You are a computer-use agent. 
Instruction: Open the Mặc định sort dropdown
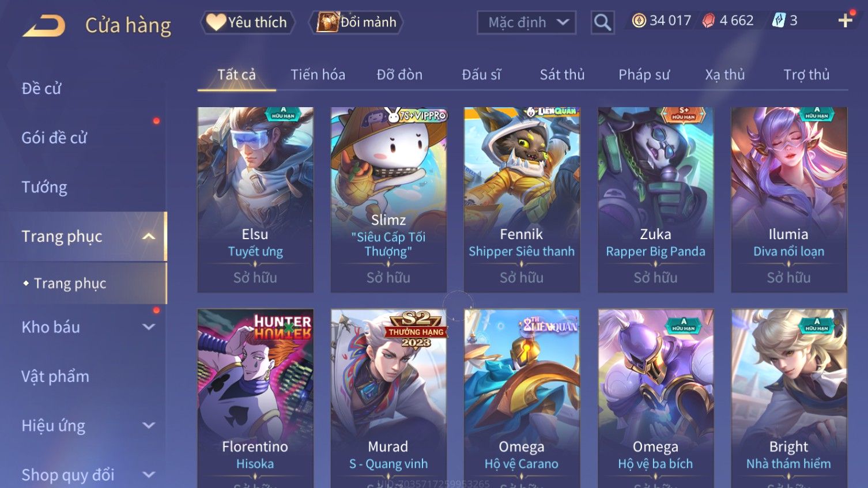click(526, 22)
